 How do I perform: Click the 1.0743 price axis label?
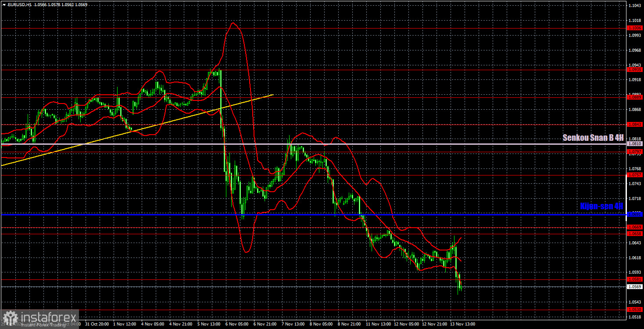pyautogui.click(x=635, y=184)
